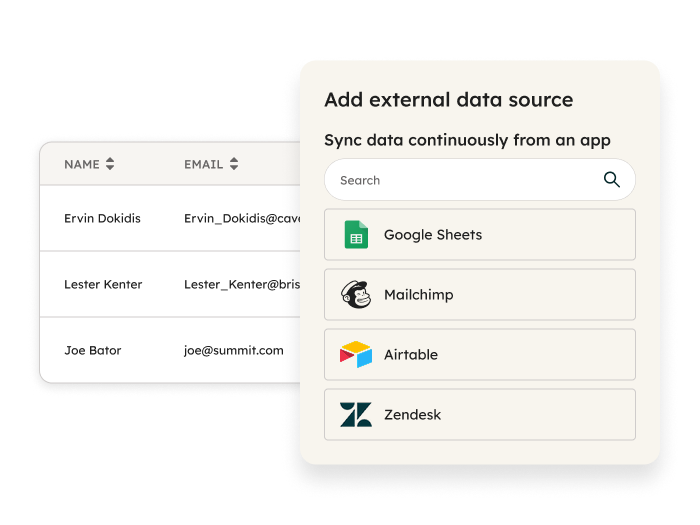Click the Google Sheets icon
Image resolution: width=700 pixels, height=525 pixels.
click(x=356, y=235)
